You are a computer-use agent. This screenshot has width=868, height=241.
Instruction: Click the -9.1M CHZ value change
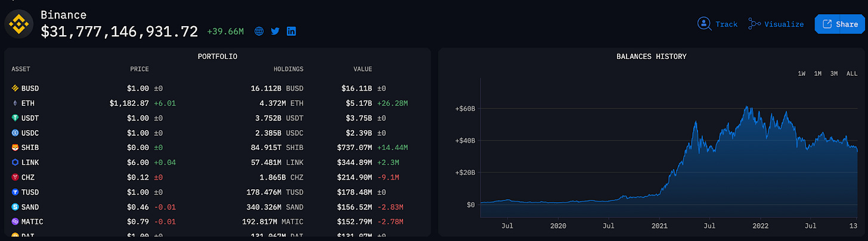pyautogui.click(x=388, y=177)
